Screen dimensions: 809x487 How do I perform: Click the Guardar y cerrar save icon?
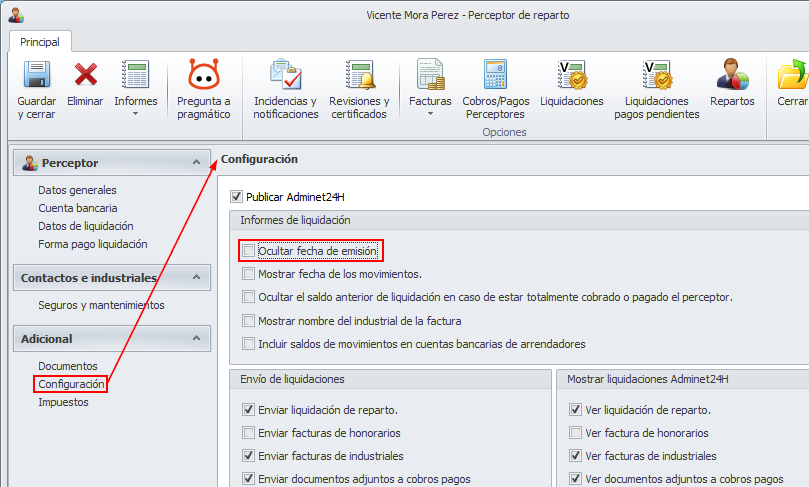pos(37,74)
